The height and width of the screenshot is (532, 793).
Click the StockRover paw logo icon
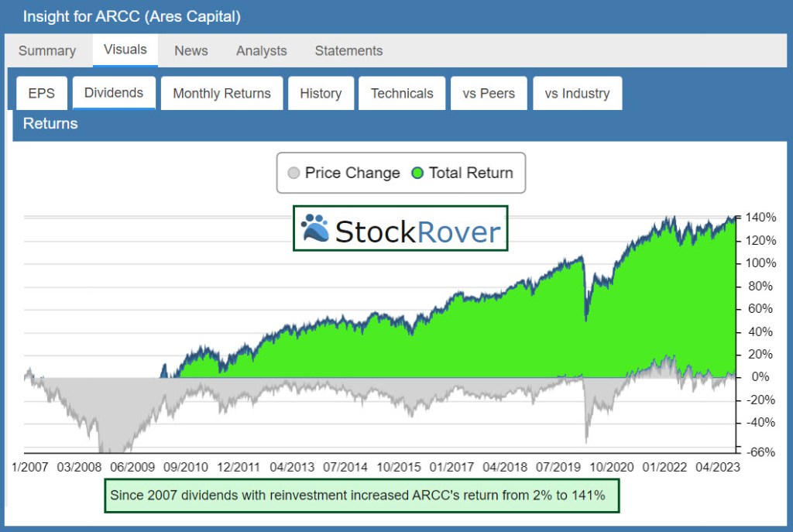pyautogui.click(x=314, y=228)
